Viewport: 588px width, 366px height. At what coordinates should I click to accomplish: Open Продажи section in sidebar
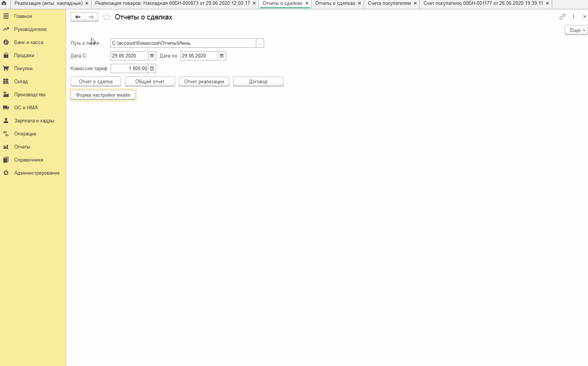pyautogui.click(x=24, y=56)
